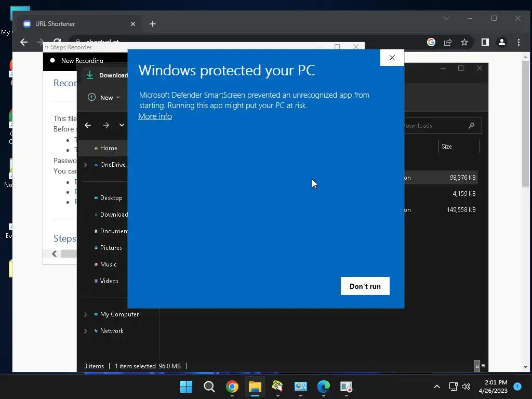Switch to large icons view in Explorer
Viewport: 532px width, 399px height.
(483, 366)
